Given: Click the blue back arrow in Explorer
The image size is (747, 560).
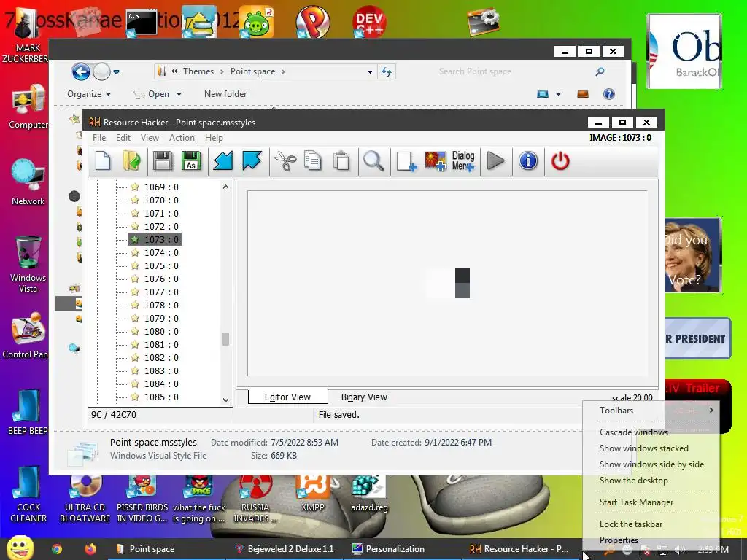Looking at the screenshot, I should (x=81, y=72).
